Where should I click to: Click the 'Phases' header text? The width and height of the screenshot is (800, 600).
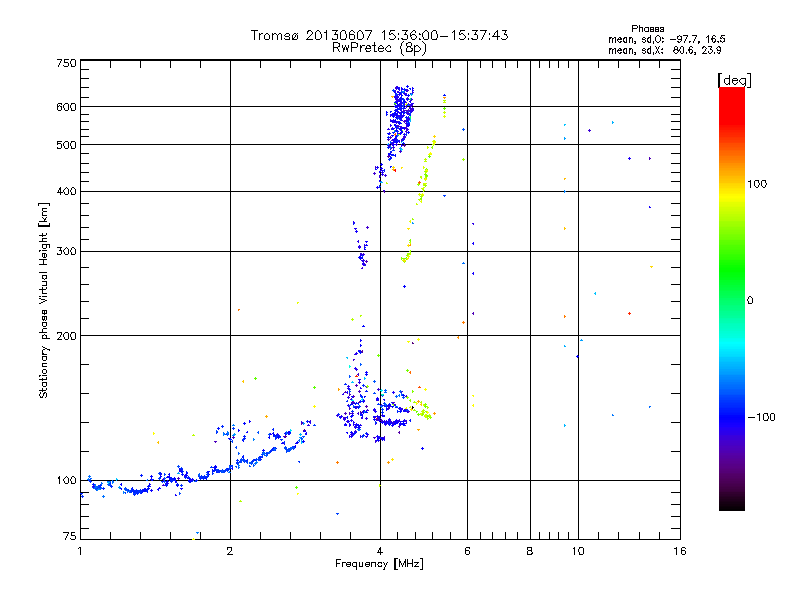tap(647, 29)
